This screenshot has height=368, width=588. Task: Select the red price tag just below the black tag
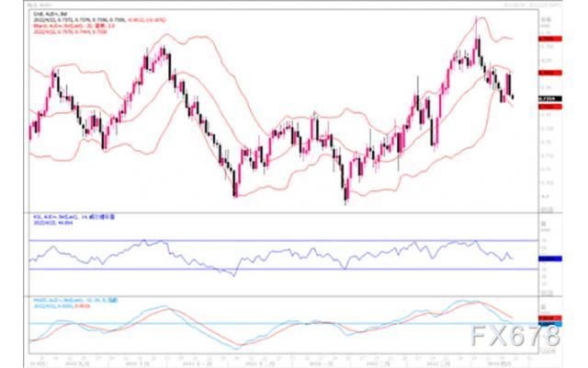pyautogui.click(x=550, y=107)
